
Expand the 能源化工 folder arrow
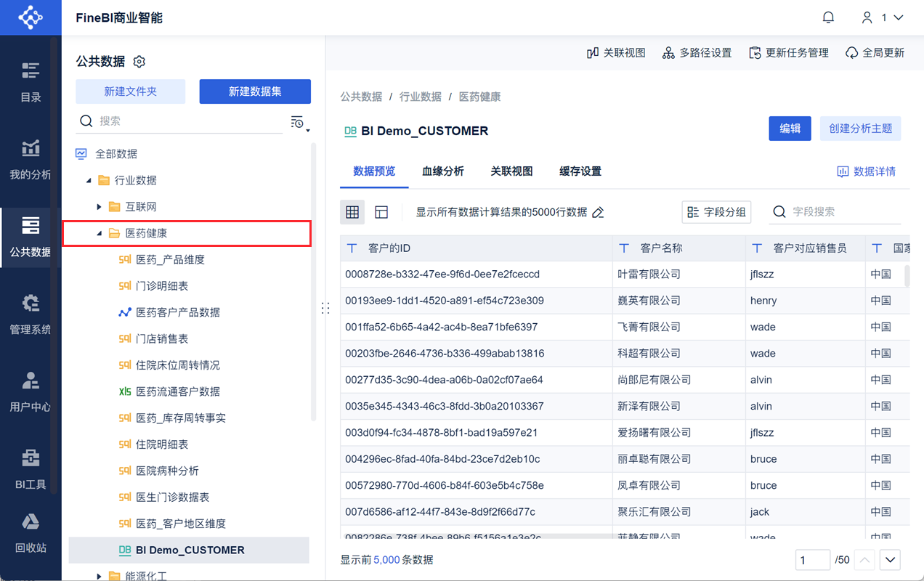[x=99, y=576]
